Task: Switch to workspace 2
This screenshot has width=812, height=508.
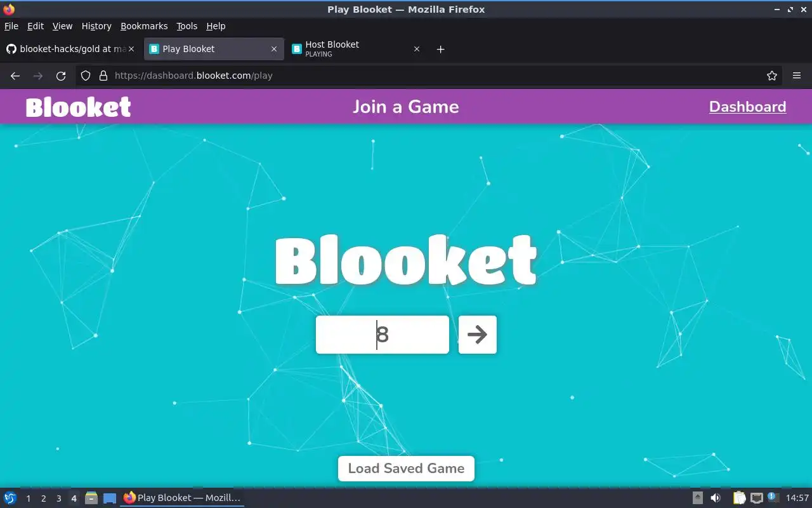Action: (43, 498)
